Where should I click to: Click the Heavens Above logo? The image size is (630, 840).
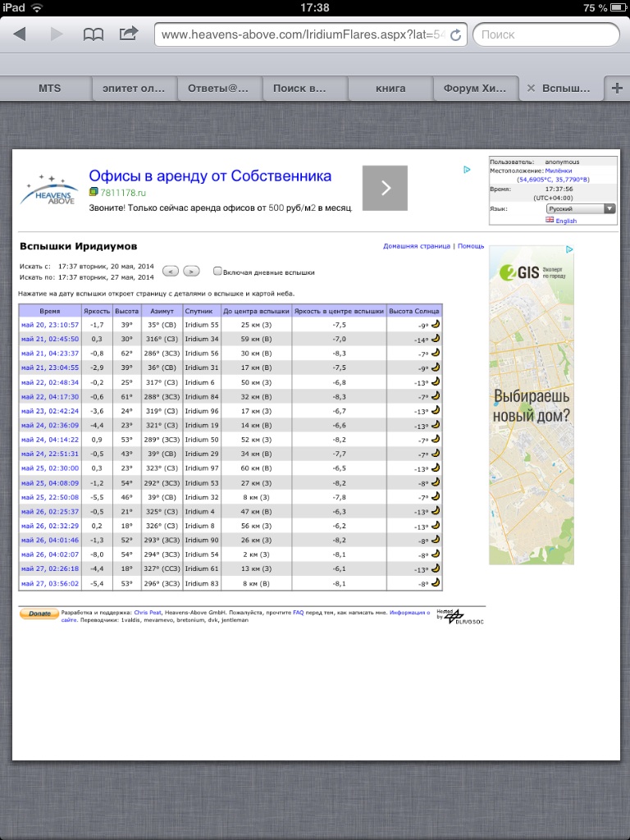click(x=48, y=189)
